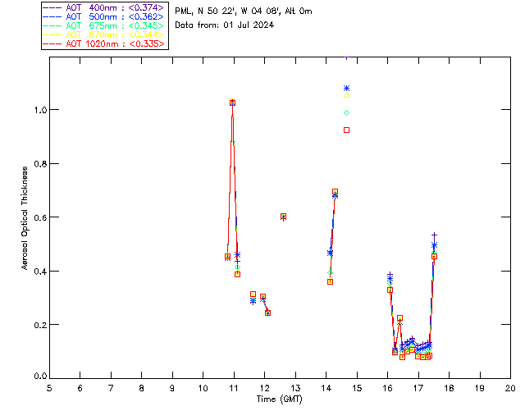525x420 pixels.
Task: Click the 0.0 y-axis tick label
Action: pos(40,377)
